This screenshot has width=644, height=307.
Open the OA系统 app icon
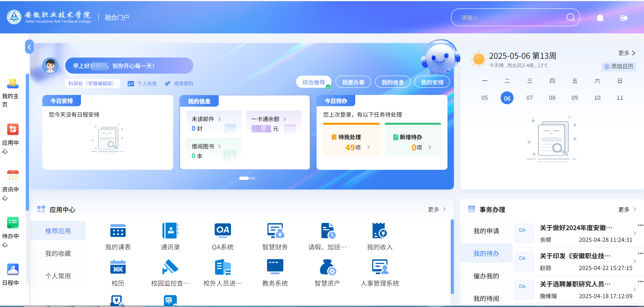(223, 231)
